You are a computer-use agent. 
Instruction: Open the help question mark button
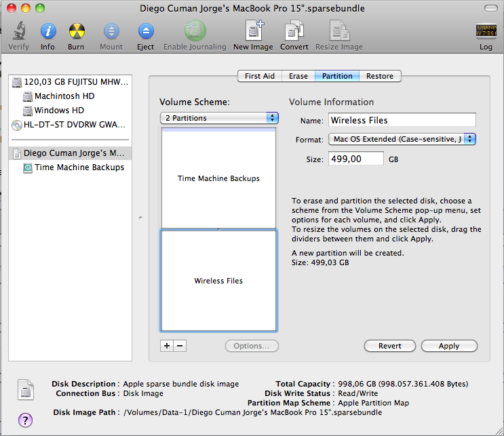pos(25,420)
